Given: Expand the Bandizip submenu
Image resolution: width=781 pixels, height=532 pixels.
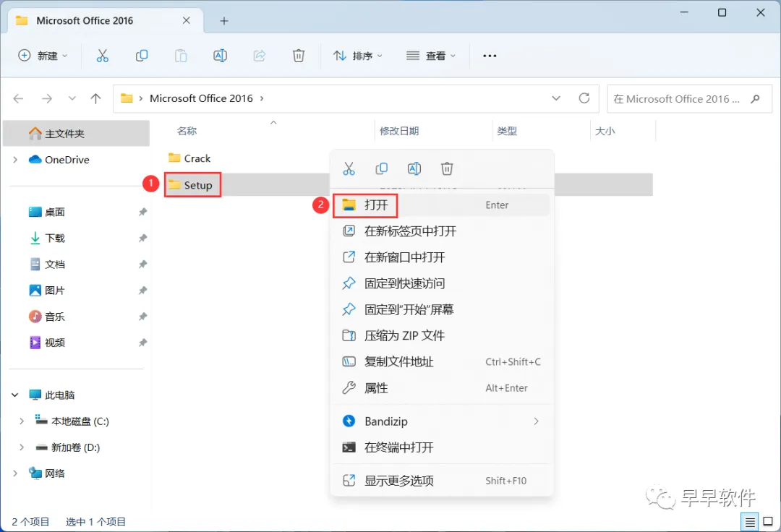Looking at the screenshot, I should coord(536,421).
